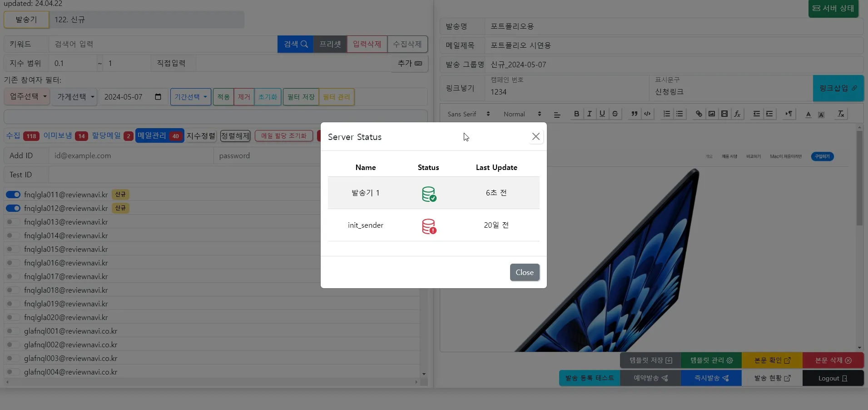This screenshot has height=410, width=868.
Task: Click the 즉시발송 send now button
Action: [x=711, y=378]
